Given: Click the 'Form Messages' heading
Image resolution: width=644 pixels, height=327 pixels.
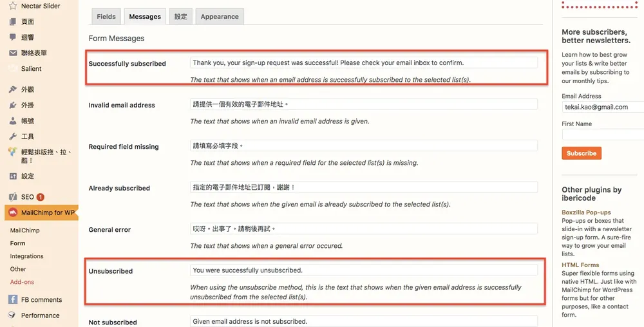Looking at the screenshot, I should 117,38.
